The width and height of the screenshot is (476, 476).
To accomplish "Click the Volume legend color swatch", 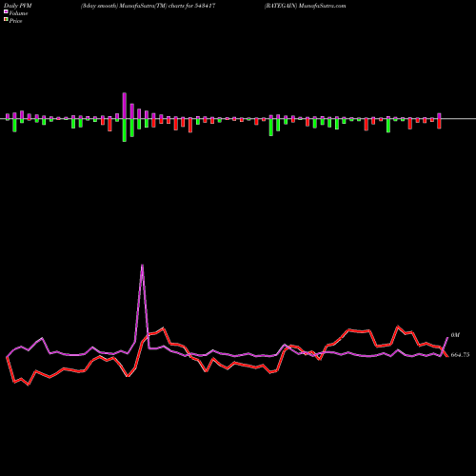I will [6, 11].
